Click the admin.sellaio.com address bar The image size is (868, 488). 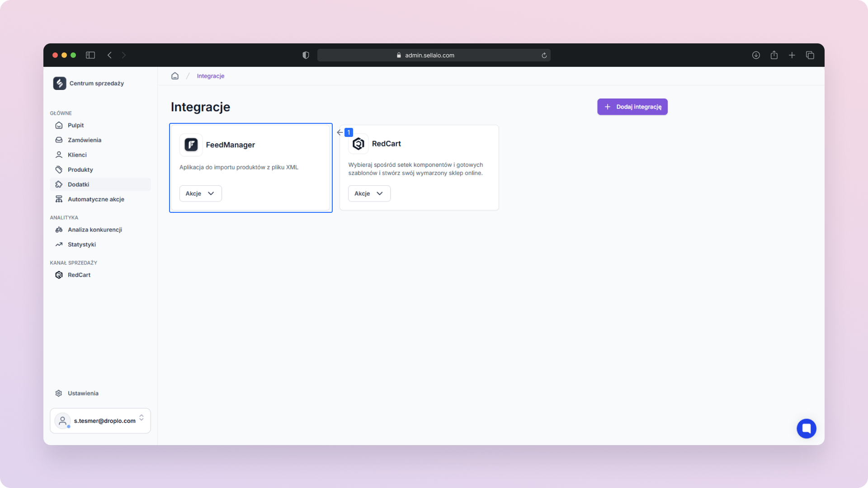(434, 55)
